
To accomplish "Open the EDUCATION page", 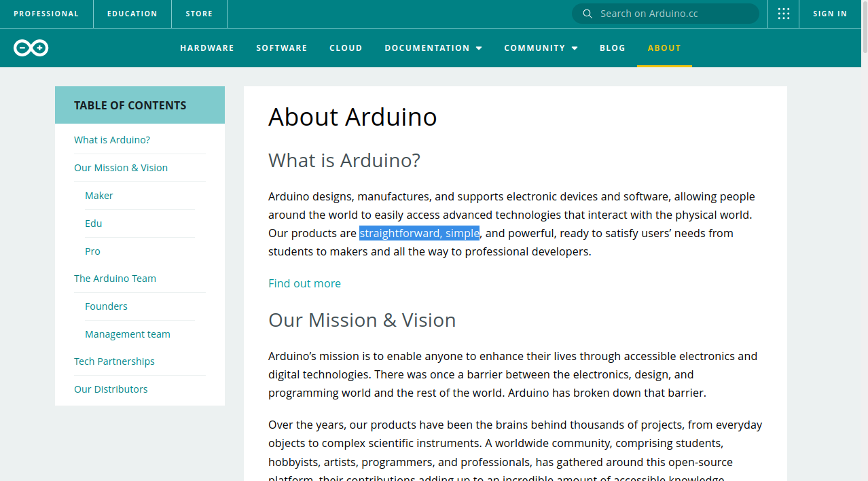I will point(132,14).
